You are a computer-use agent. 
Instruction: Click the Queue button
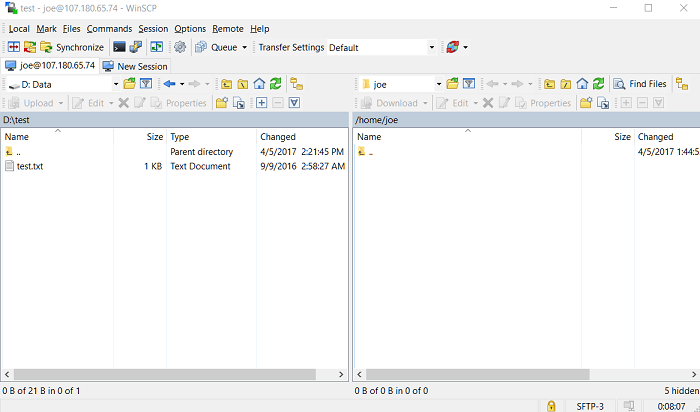click(x=217, y=47)
